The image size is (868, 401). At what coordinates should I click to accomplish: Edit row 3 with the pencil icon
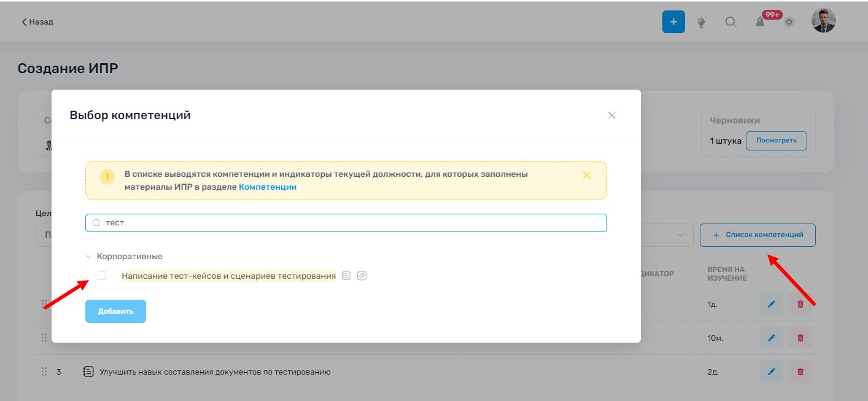pos(771,371)
